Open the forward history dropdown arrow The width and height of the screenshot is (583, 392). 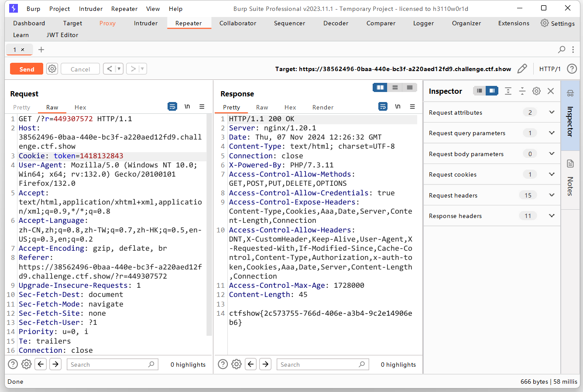point(142,69)
